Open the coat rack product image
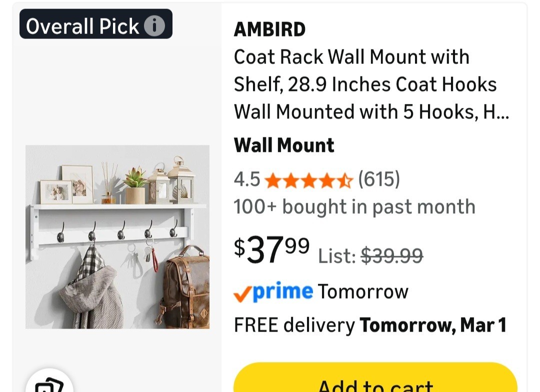This screenshot has height=392, width=540. 117,237
